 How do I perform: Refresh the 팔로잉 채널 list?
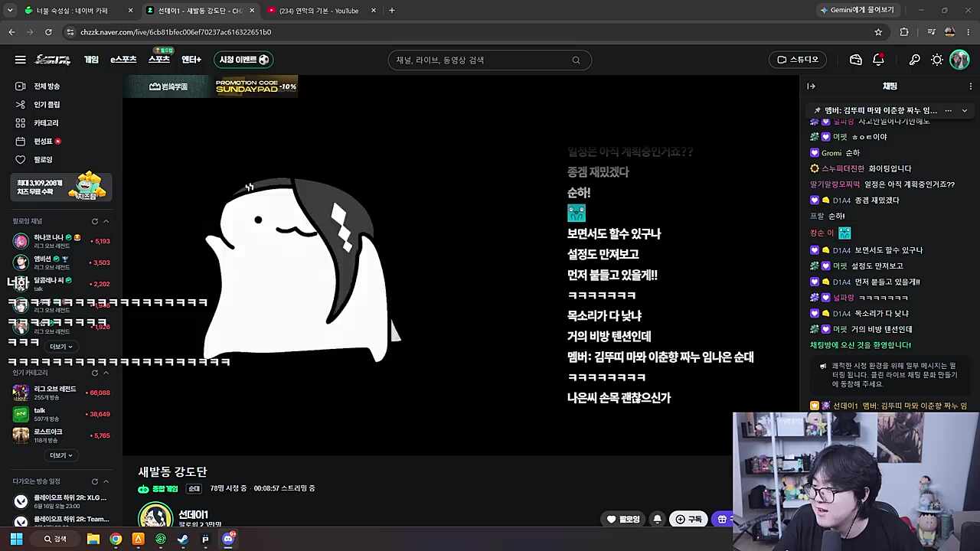pos(95,221)
